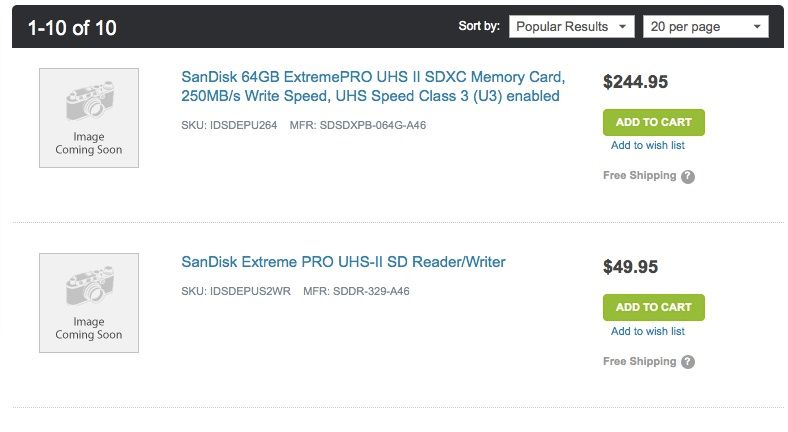
Task: Open SanDisk Extreme PRO UHS-II Reader/Writer link
Action: point(343,262)
